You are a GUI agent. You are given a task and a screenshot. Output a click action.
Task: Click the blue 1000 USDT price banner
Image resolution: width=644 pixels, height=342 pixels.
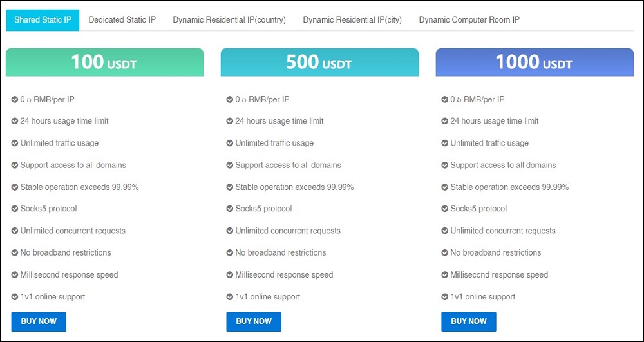pos(535,62)
